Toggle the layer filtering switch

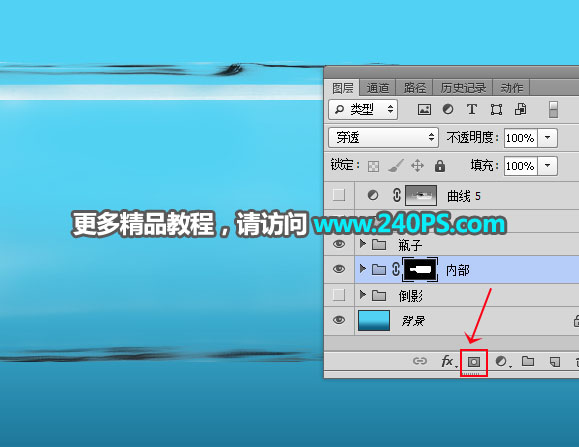click(553, 110)
